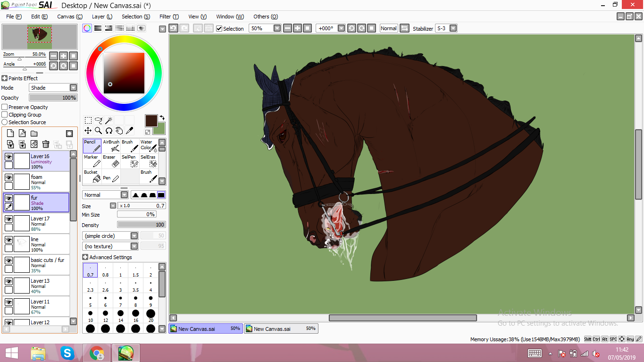
Task: Toggle the Clipping Group checkbox
Action: coord(5,115)
